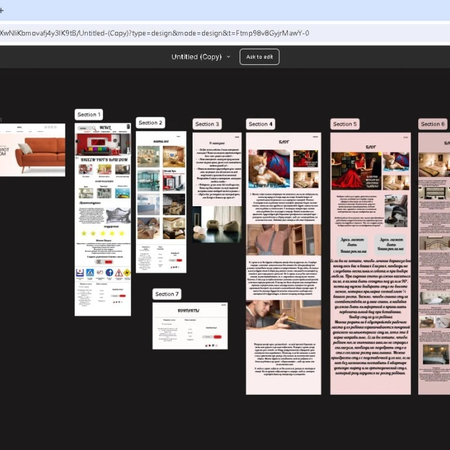Click the red triangle warning sign icon

119,273
